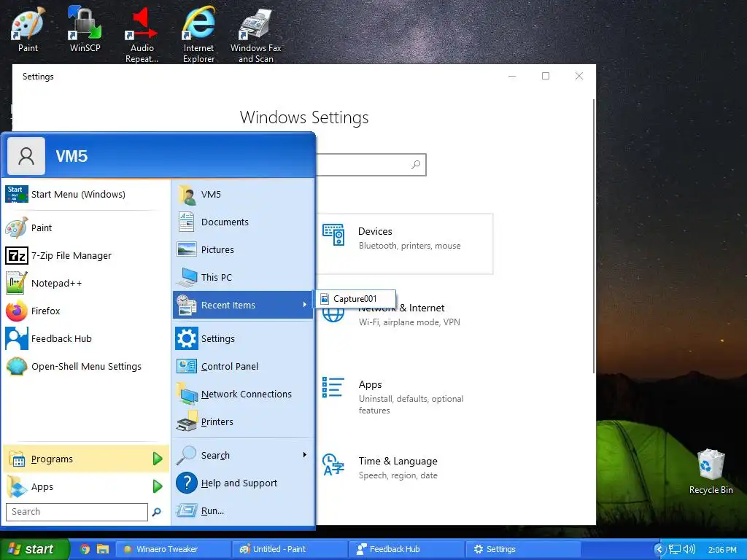Open Network Connections entry

tap(243, 394)
